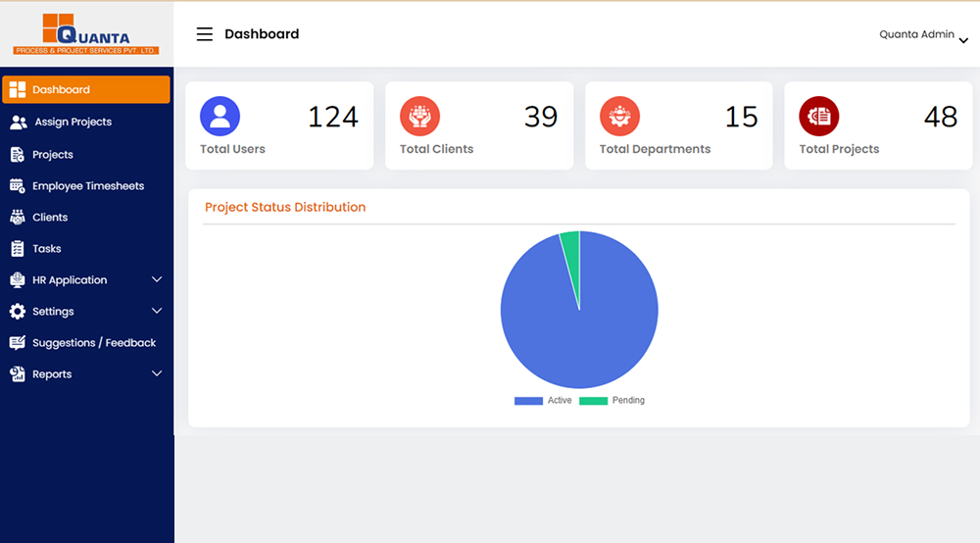The width and height of the screenshot is (980, 543).
Task: Click the Total Projects label
Action: pos(839,149)
